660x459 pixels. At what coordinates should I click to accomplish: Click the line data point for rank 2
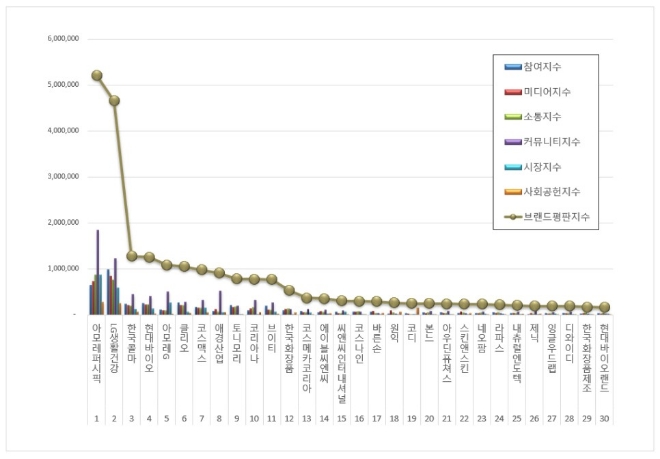115,100
